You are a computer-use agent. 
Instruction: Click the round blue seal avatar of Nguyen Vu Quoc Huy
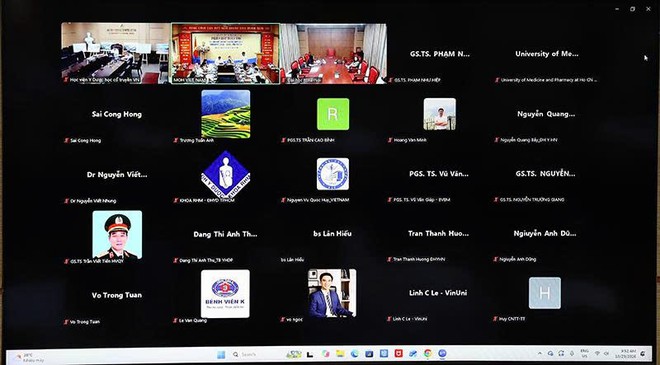(333, 174)
